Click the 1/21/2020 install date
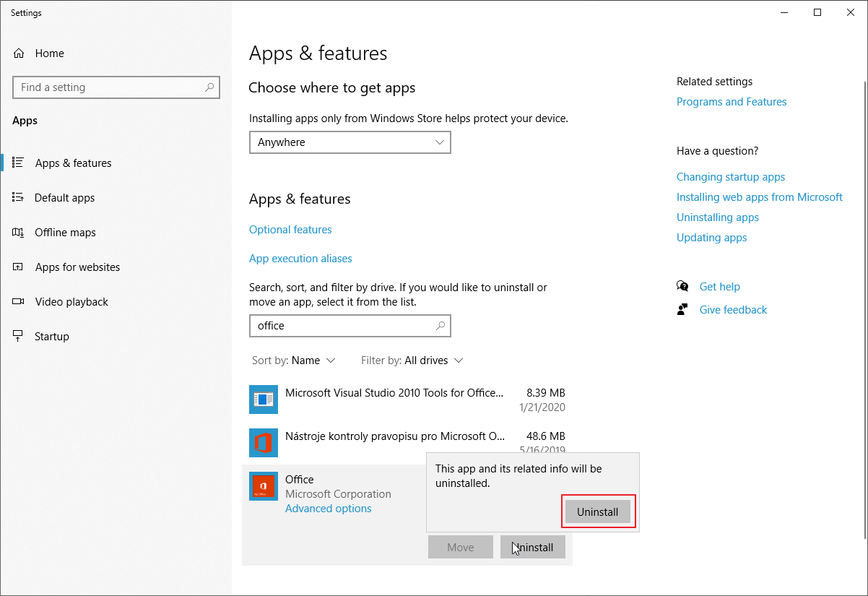Image resolution: width=868 pixels, height=596 pixels. [x=542, y=407]
